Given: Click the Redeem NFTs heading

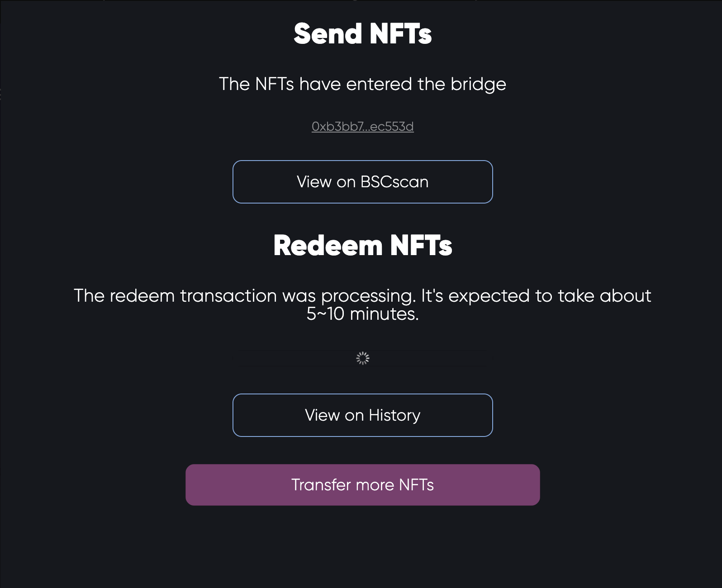Looking at the screenshot, I should click(x=362, y=246).
